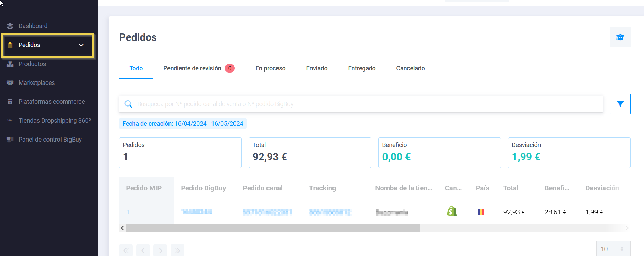
Task: Expand the Pedidos sidebar menu chevron
Action: point(81,45)
